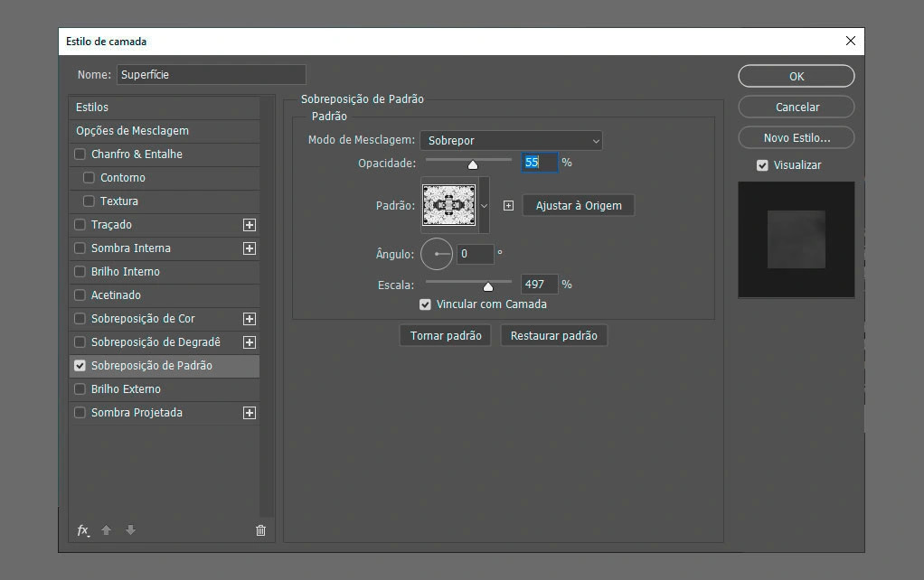Click the plus icon next to Traçado
The width and height of the screenshot is (924, 580).
click(x=250, y=224)
